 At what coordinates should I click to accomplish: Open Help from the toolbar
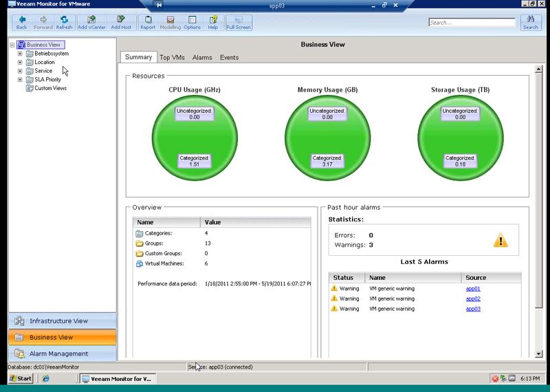213,23
